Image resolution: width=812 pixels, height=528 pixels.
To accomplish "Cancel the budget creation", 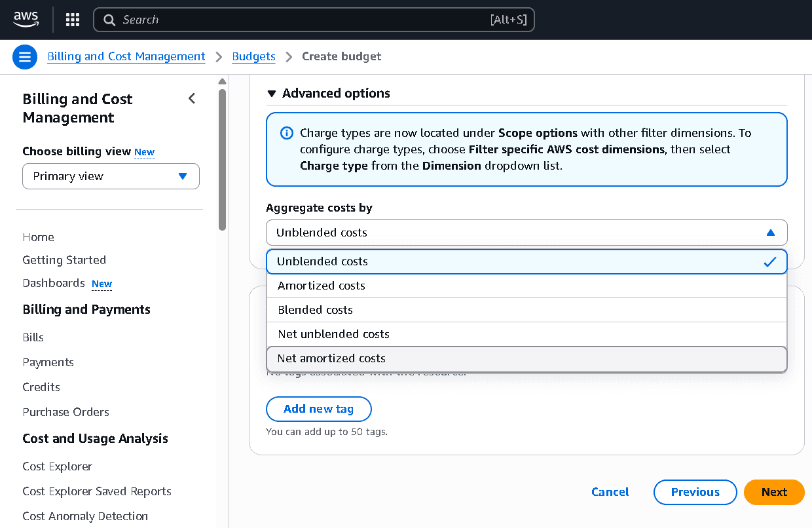I will point(610,492).
